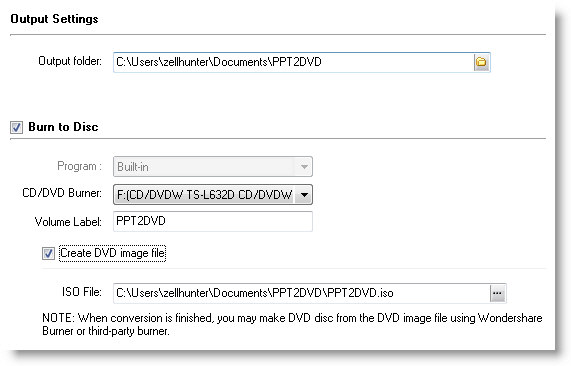Screen dimensions: 571x366
Task: Click the Create DVD image file label
Action: click(x=113, y=253)
